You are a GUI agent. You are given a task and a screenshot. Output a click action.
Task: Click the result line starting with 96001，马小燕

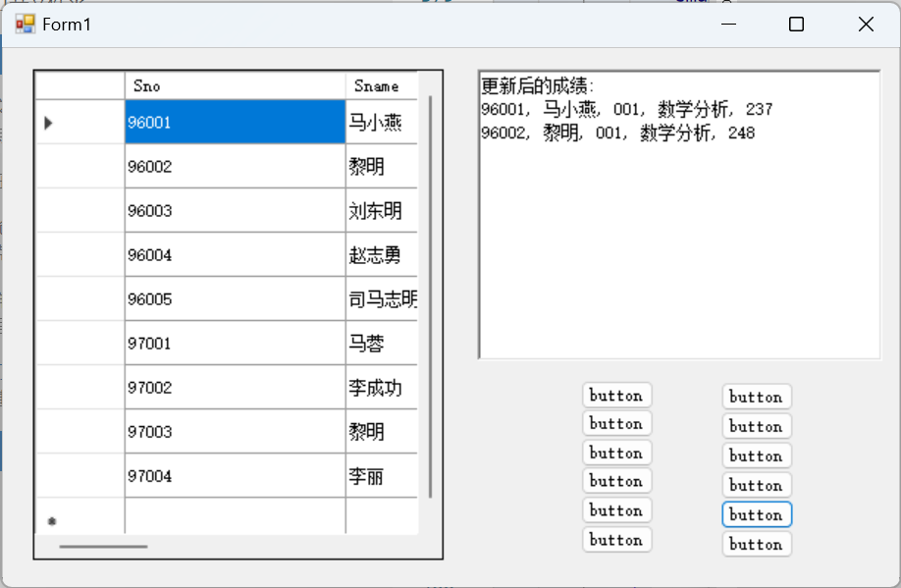pos(627,109)
